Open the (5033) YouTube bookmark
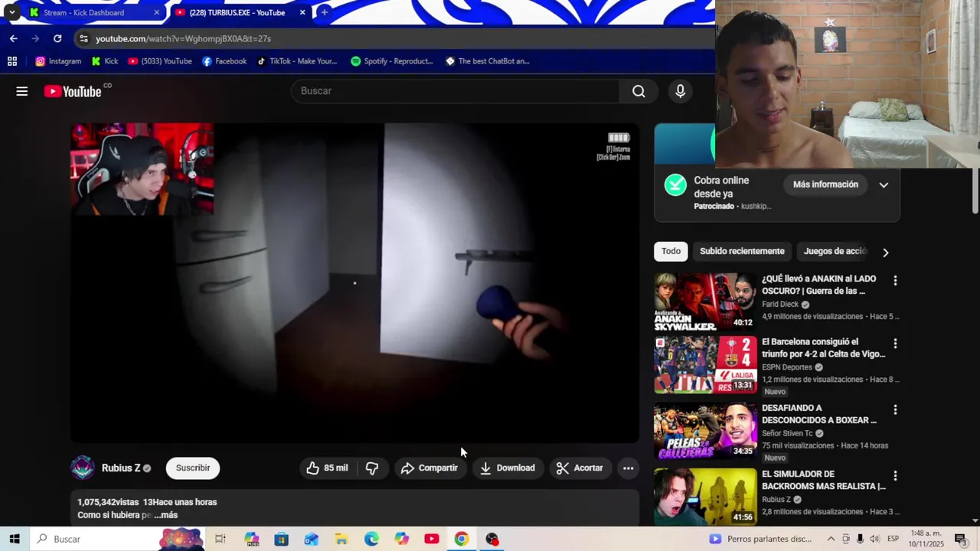The width and height of the screenshot is (980, 551). point(160,61)
